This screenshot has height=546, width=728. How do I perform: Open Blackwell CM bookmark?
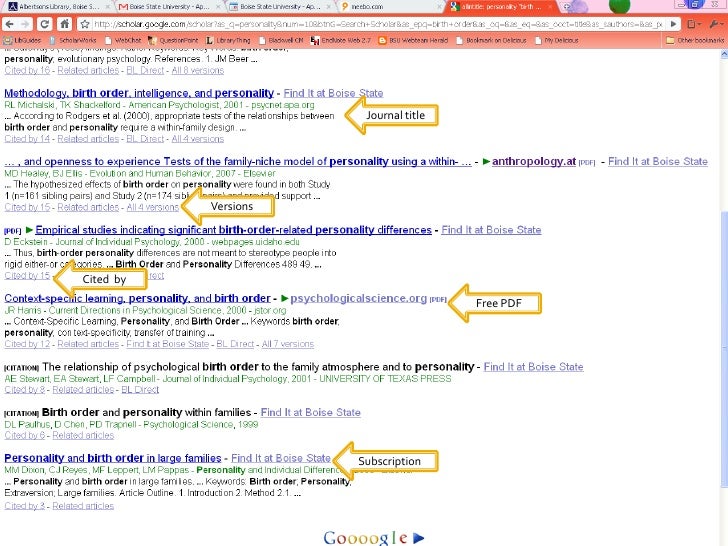281,40
